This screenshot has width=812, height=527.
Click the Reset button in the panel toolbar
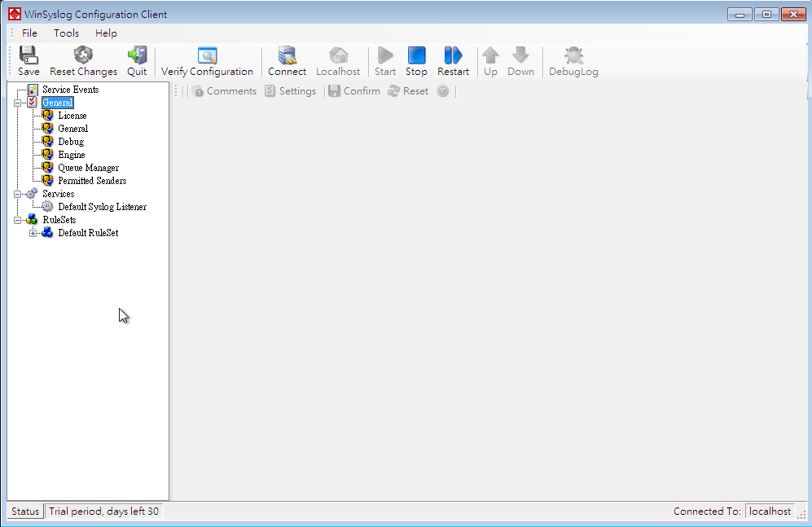click(x=409, y=91)
